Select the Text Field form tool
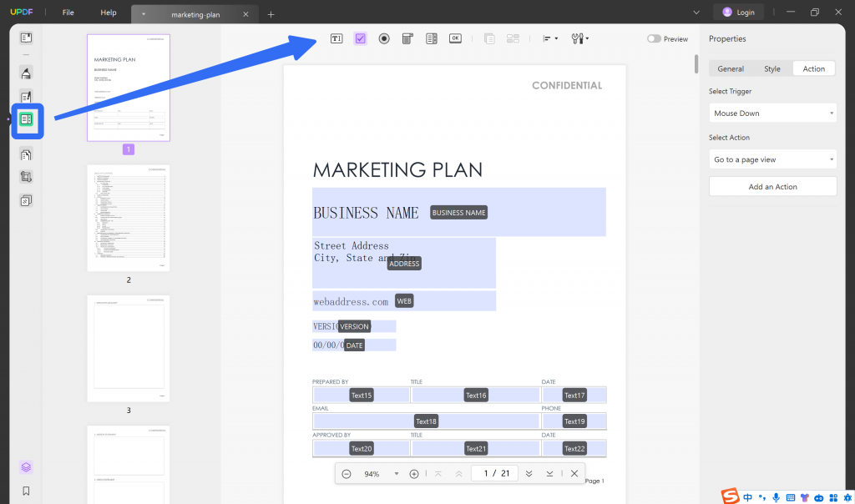The image size is (855, 504). pos(336,38)
